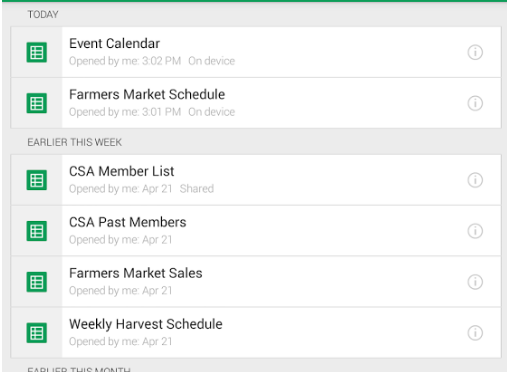
Task: Click the Farmers Market Sales sheet icon
Action: pyautogui.click(x=37, y=282)
